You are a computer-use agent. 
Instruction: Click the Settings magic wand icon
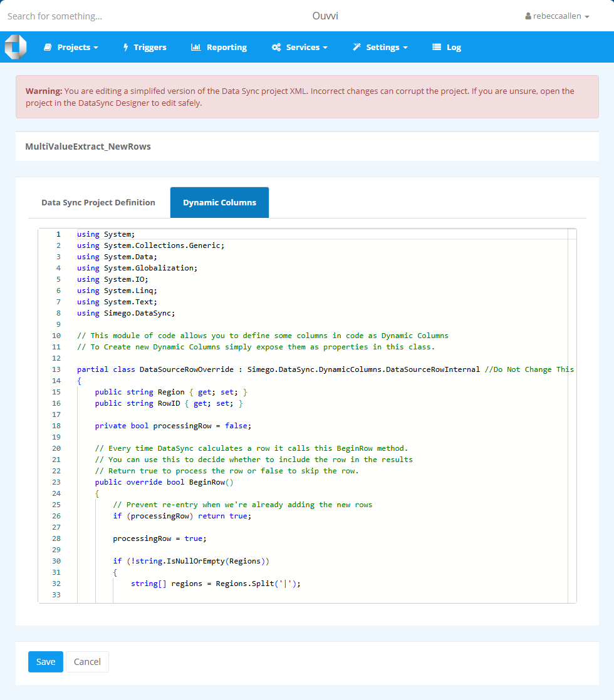(x=356, y=48)
